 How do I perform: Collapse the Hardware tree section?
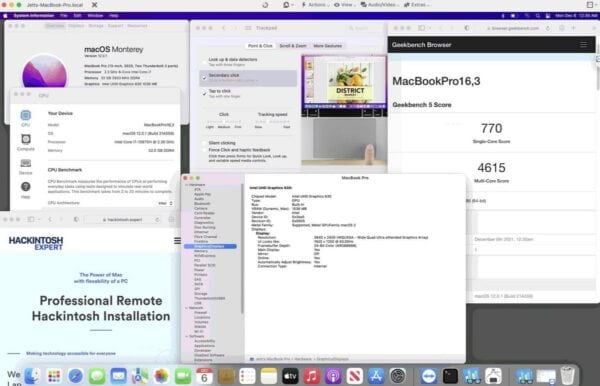coord(187,185)
